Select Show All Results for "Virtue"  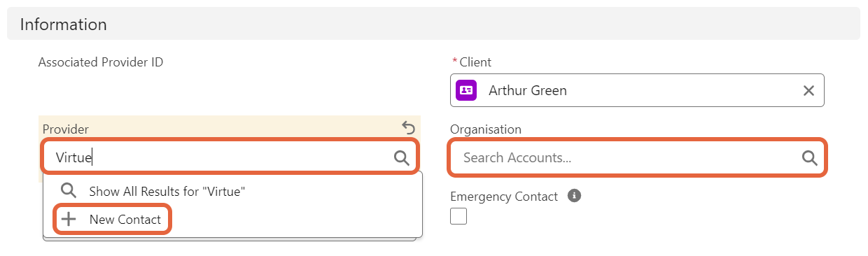[232, 191]
